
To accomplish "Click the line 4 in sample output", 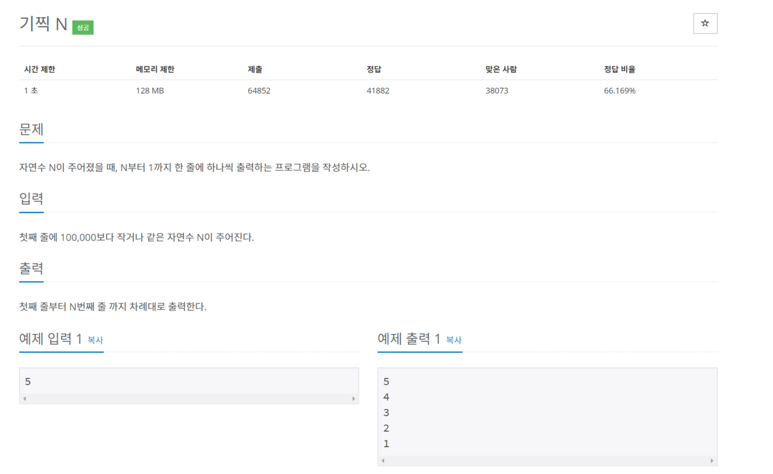I will pos(386,397).
